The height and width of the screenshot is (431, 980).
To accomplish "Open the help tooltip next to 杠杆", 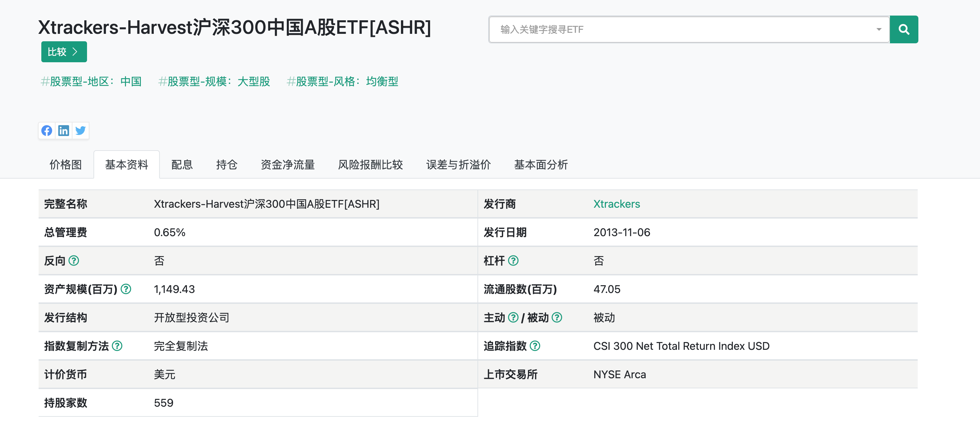I will coord(514,261).
